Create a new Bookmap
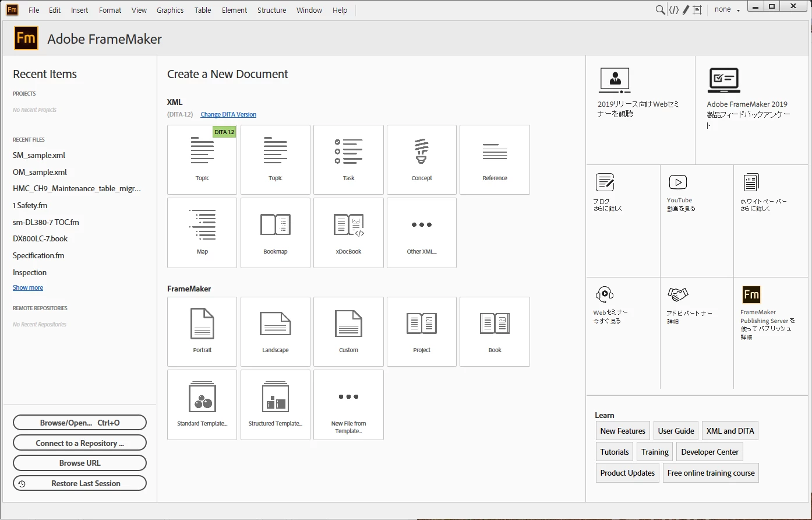Viewport: 812px width, 520px height. (276, 233)
